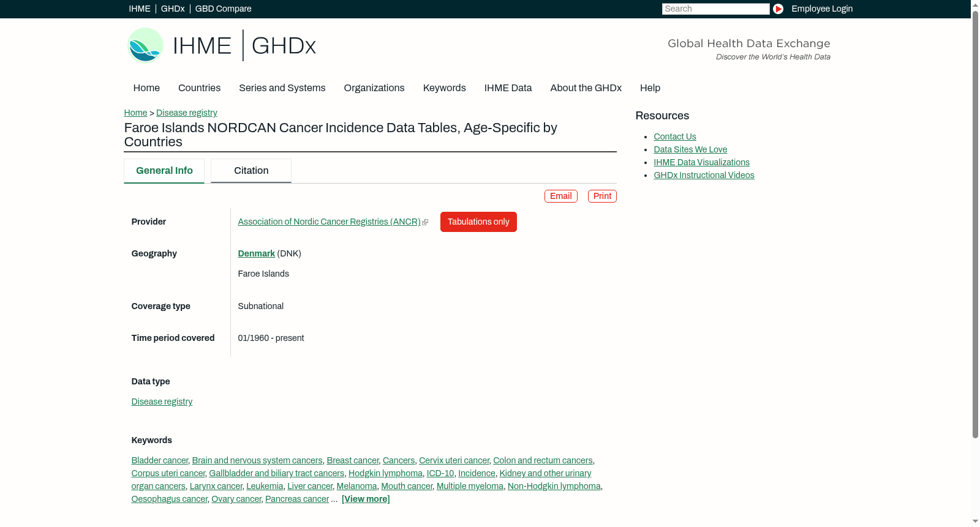Click the Tabulations only badge
Viewport: 980px width, 527px height.
pyautogui.click(x=478, y=222)
